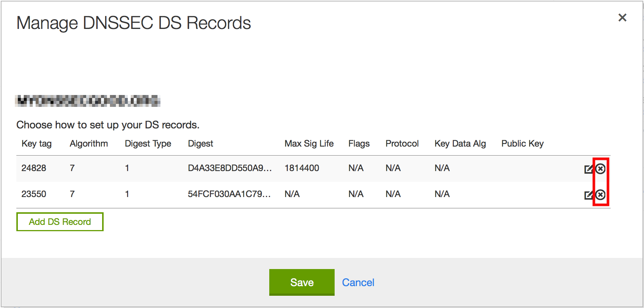644x308 pixels.
Task: Click the Add DS Record button
Action: pyautogui.click(x=60, y=222)
